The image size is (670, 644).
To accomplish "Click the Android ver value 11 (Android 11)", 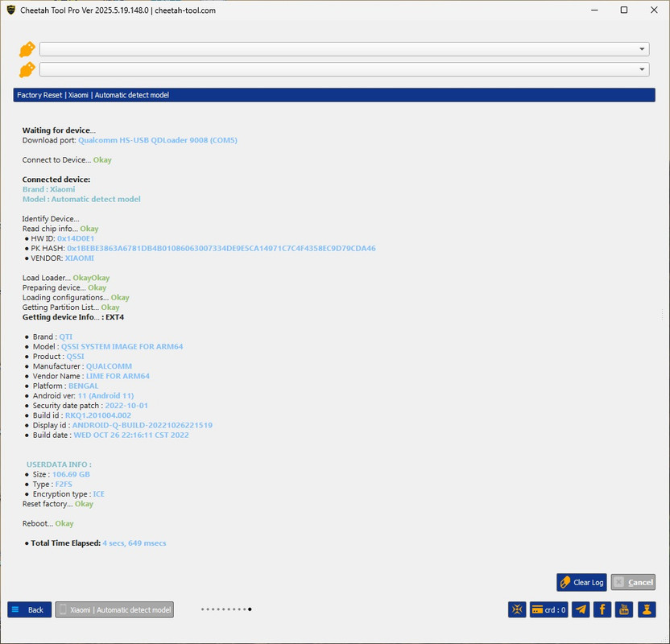I will pyautogui.click(x=105, y=395).
